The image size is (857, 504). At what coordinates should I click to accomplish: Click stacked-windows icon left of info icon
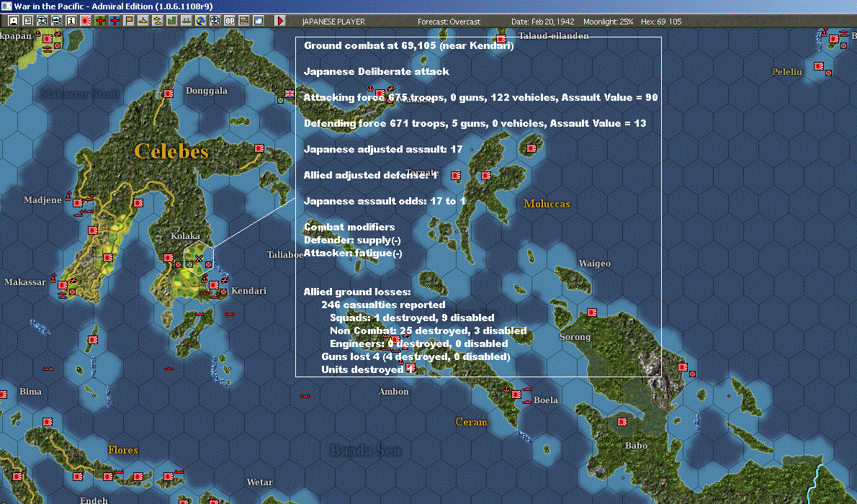coord(56,21)
